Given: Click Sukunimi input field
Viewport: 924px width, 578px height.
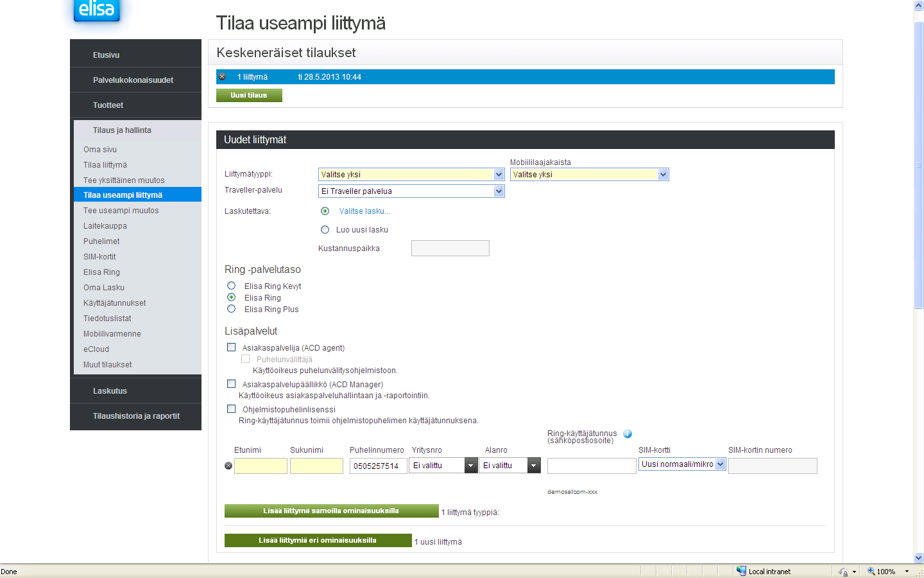Looking at the screenshot, I should 316,466.
